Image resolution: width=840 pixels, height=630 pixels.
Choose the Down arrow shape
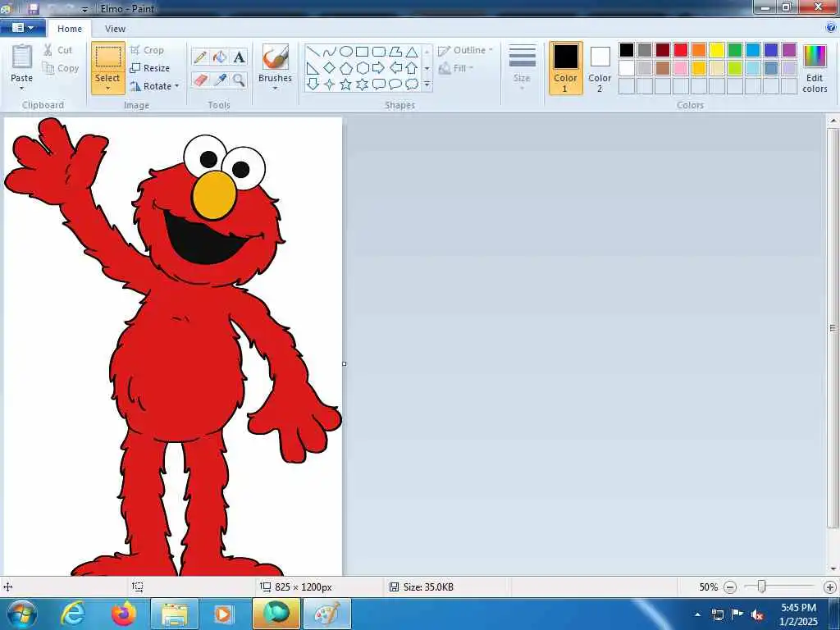[x=313, y=84]
